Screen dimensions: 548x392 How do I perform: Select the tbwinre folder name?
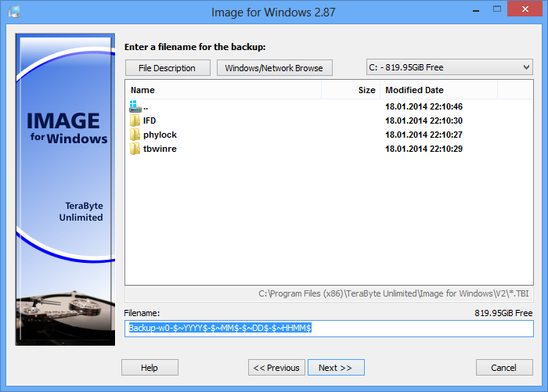click(x=160, y=149)
